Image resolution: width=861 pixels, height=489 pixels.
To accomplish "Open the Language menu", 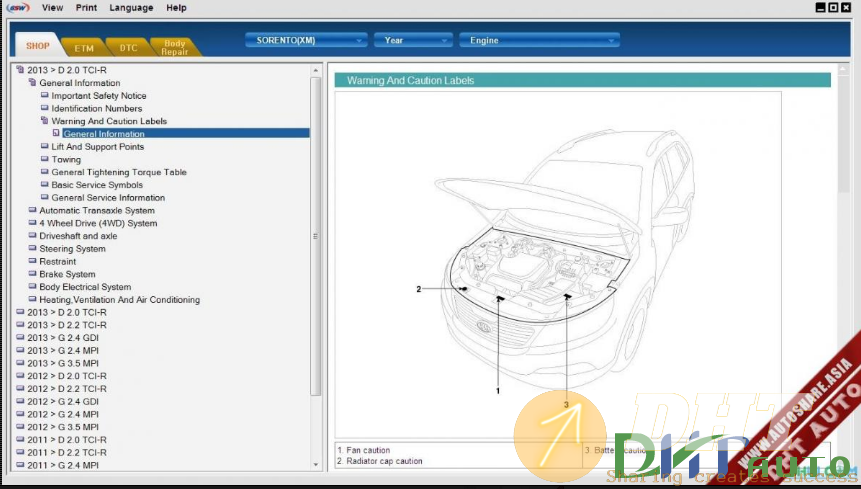I will (131, 8).
